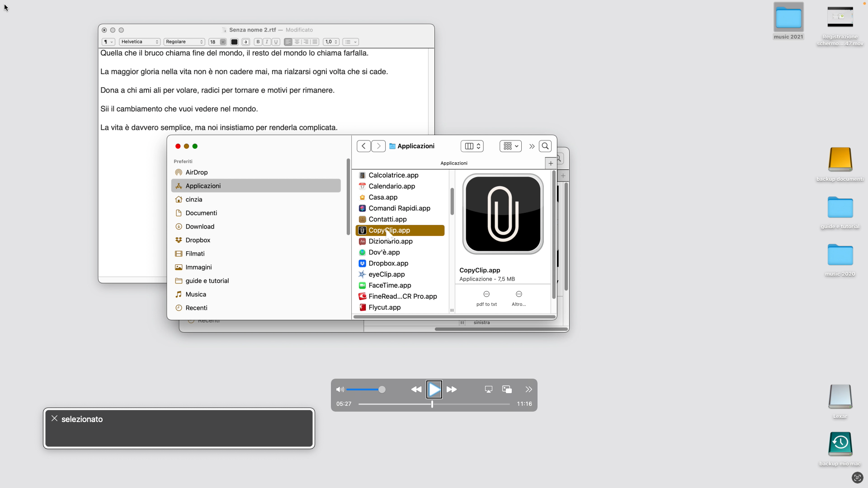Image resolution: width=868 pixels, height=488 pixels.
Task: Rewind the video in player controls
Action: pyautogui.click(x=416, y=389)
